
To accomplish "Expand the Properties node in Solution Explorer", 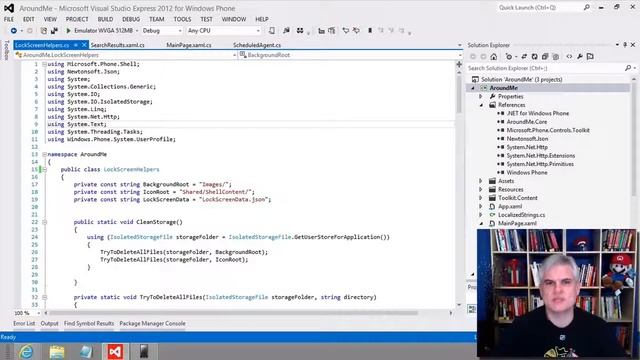I will click(481, 96).
